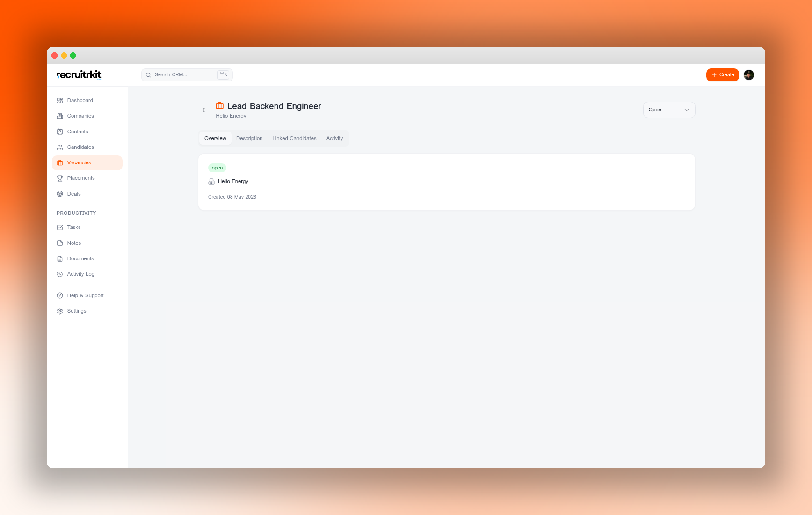Click Helio Energy subtitle under title

(x=231, y=116)
